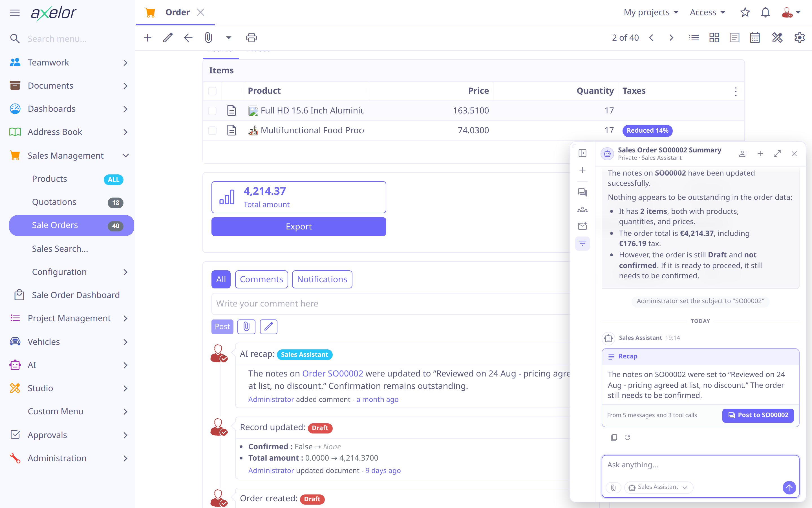The width and height of the screenshot is (812, 508).
Task: Collapse the Sales Management menu
Action: coord(71,156)
